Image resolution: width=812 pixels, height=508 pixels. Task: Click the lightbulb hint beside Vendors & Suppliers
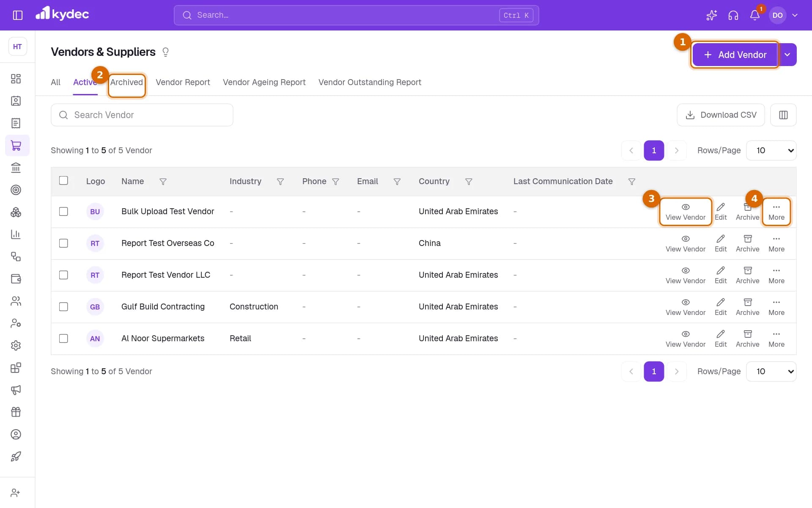point(165,52)
